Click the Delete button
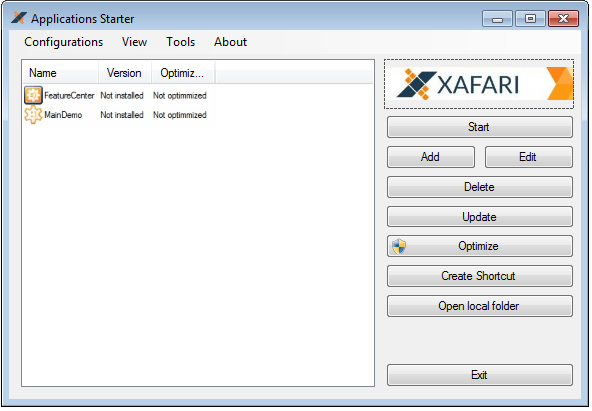Image resolution: width=592 pixels, height=411 pixels. point(479,187)
